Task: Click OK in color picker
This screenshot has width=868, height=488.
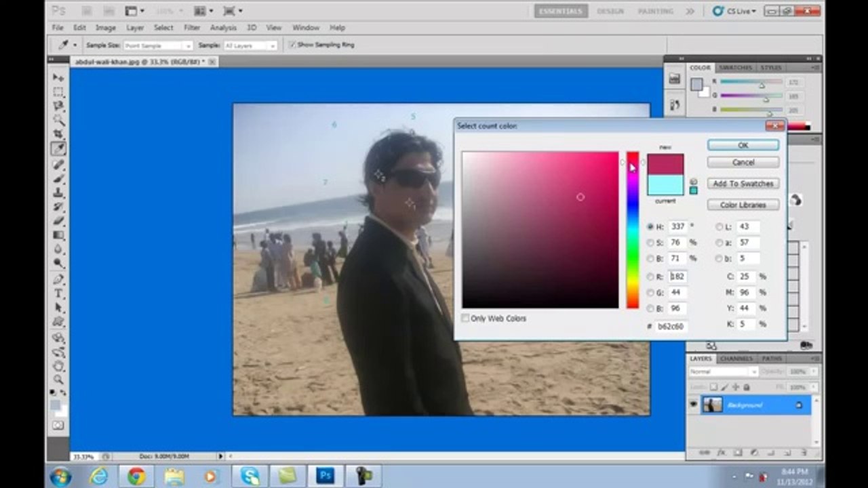Action: (x=743, y=145)
